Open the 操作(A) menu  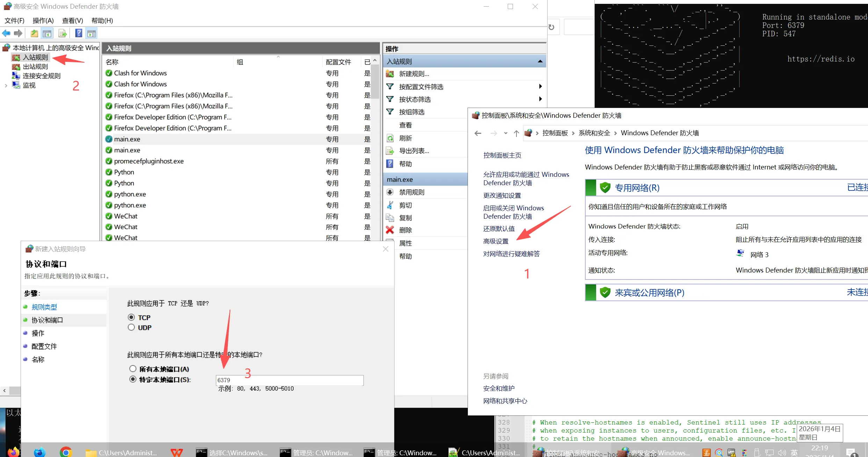pyautogui.click(x=43, y=21)
